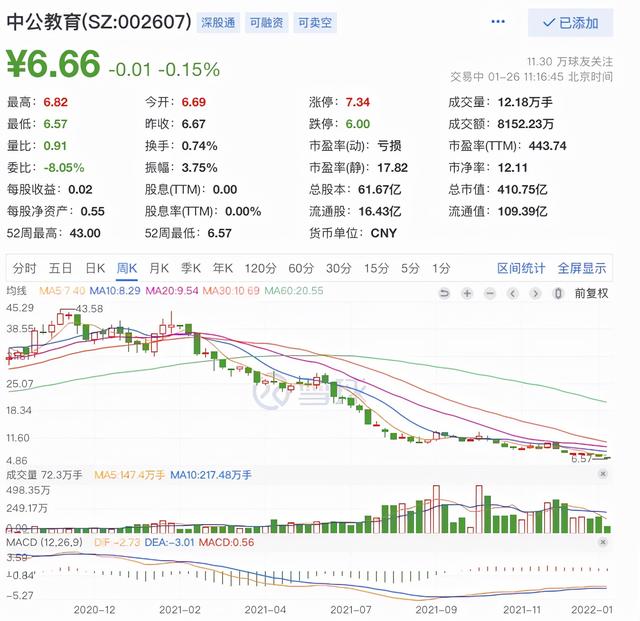
Task: Select the 60分 interval tab
Action: [301, 268]
